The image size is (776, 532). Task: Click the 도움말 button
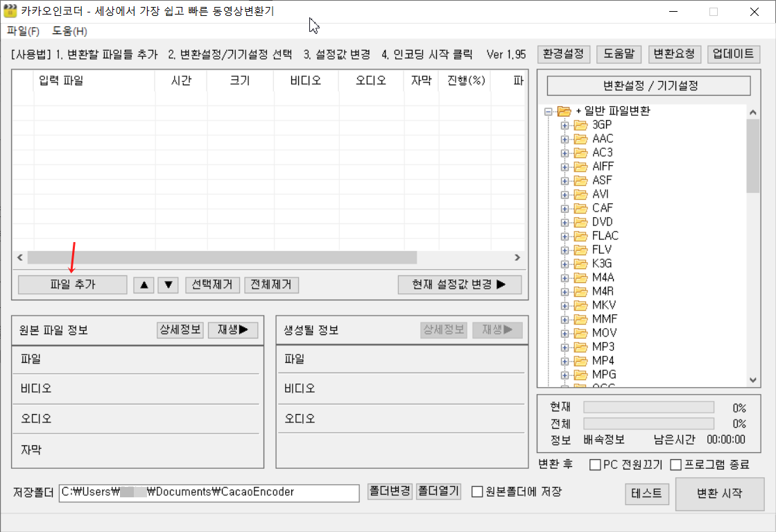click(x=619, y=54)
